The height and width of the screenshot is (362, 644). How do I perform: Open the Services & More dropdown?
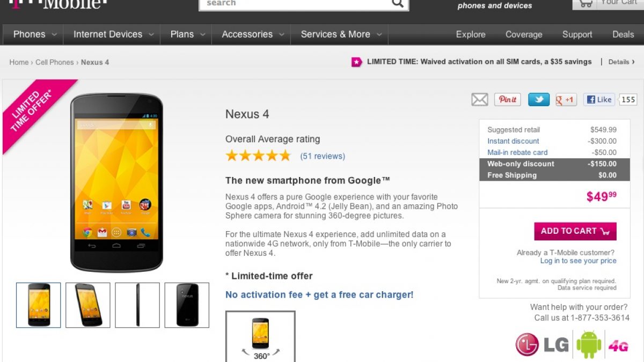point(341,34)
